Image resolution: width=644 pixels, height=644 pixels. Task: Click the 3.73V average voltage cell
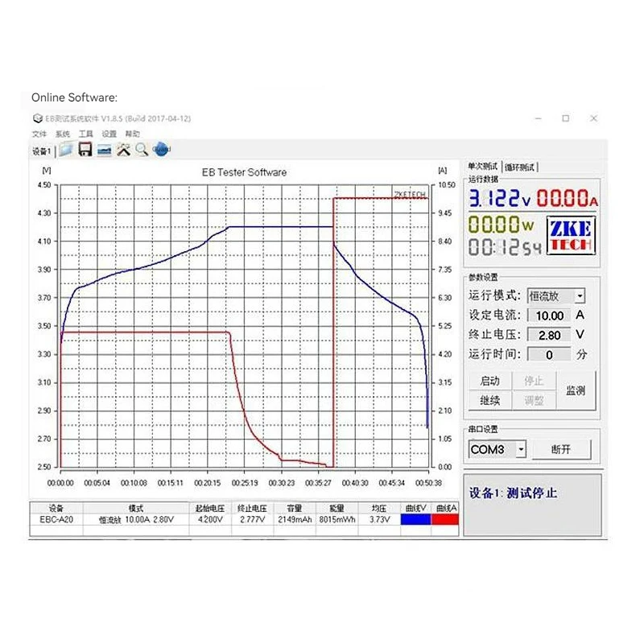point(379,519)
